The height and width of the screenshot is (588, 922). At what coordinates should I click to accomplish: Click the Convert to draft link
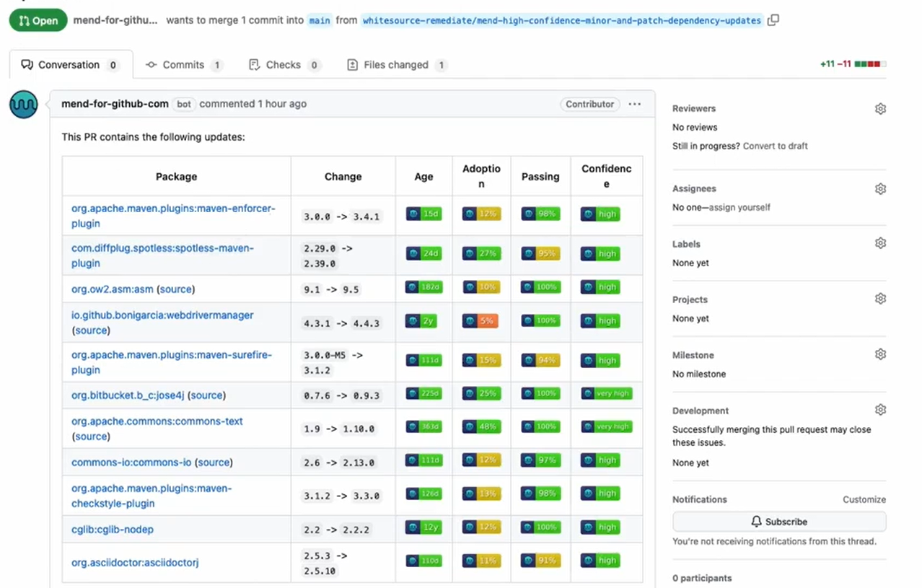click(776, 146)
